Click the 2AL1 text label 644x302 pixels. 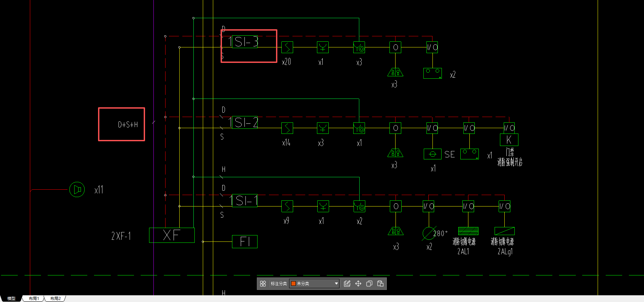[463, 252]
